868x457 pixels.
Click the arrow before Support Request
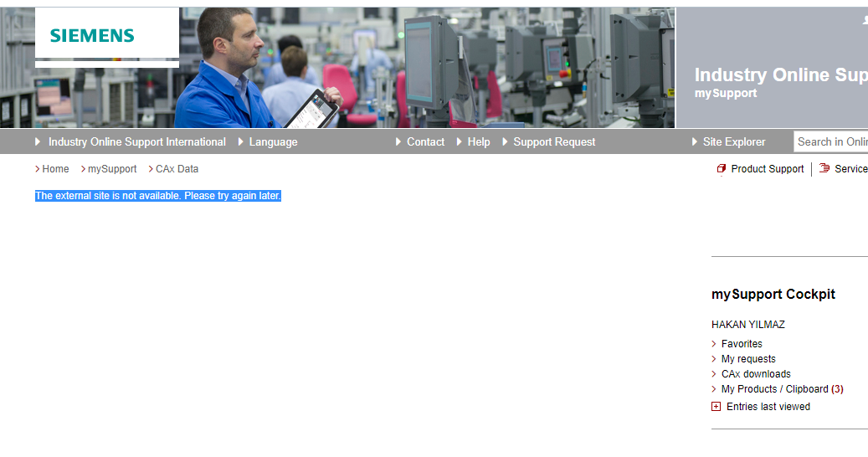pos(505,141)
